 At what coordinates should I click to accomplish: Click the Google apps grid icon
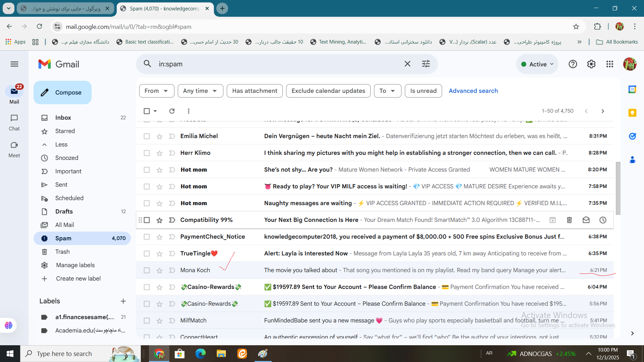[609, 64]
